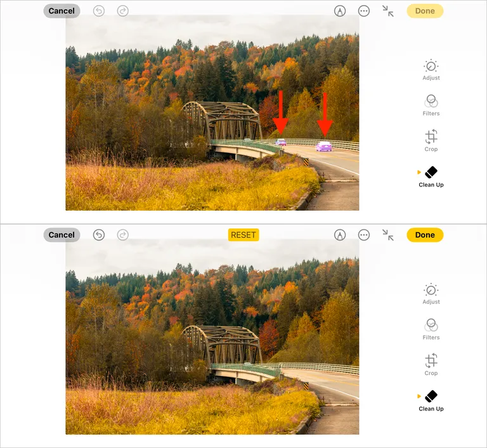Click Cancel in the bottom editor
The image size is (487, 448).
coord(62,235)
